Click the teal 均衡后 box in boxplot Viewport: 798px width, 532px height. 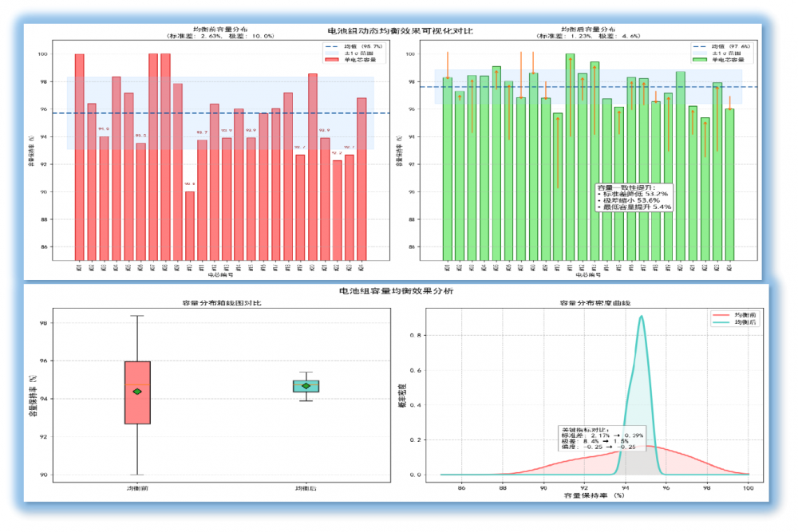click(306, 387)
